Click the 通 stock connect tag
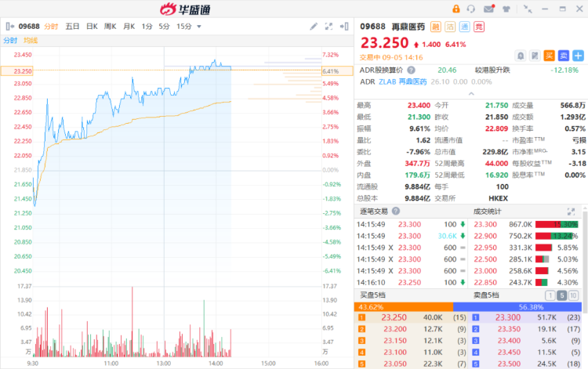 pos(465,27)
